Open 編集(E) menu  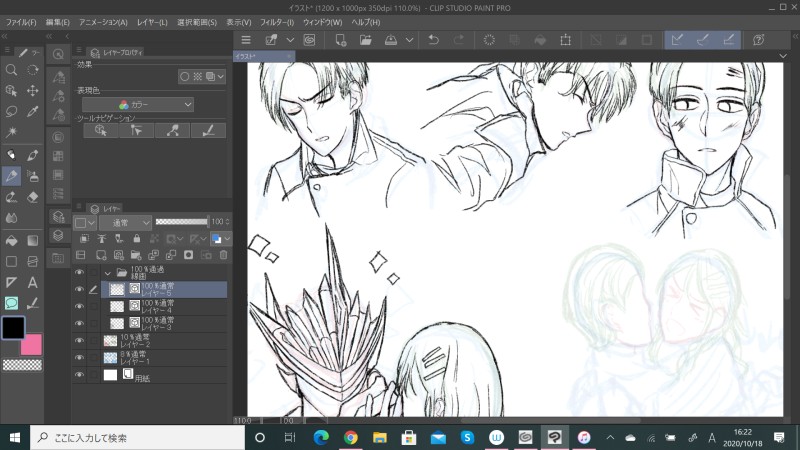57,22
